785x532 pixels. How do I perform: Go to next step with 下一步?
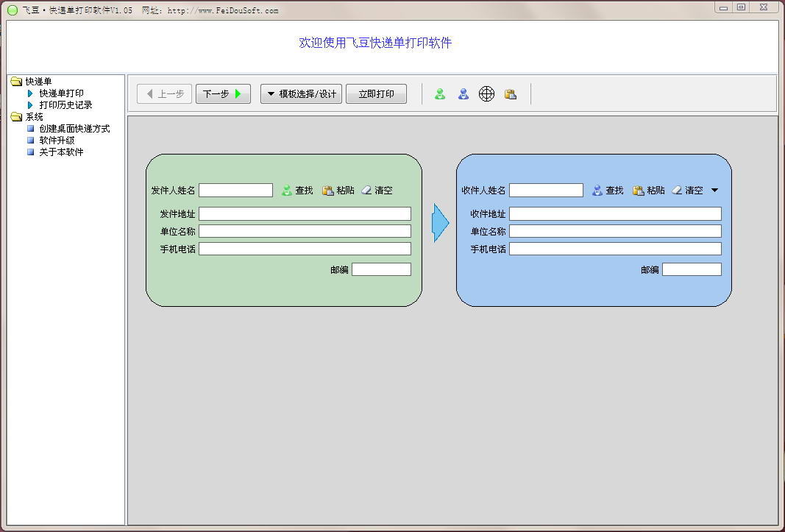[x=223, y=93]
